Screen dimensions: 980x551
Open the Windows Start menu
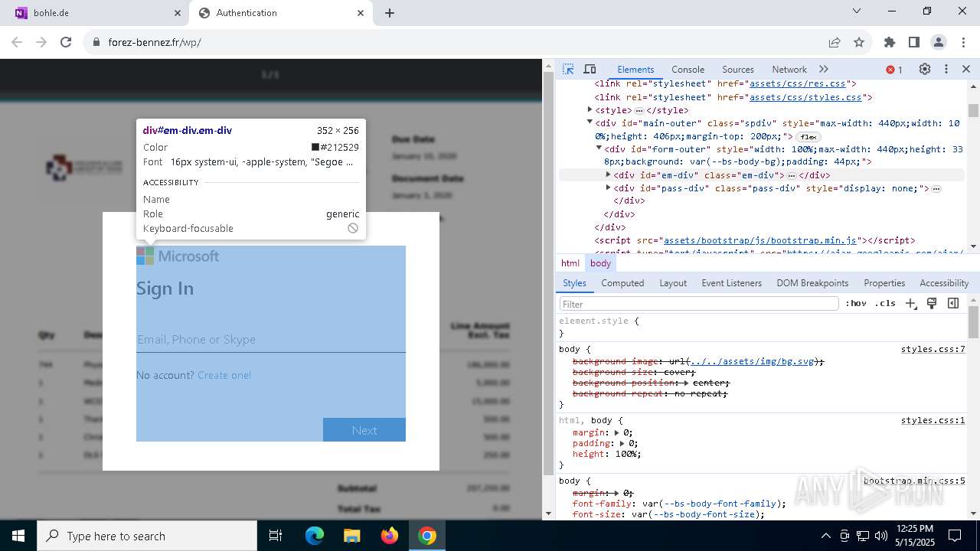point(18,536)
